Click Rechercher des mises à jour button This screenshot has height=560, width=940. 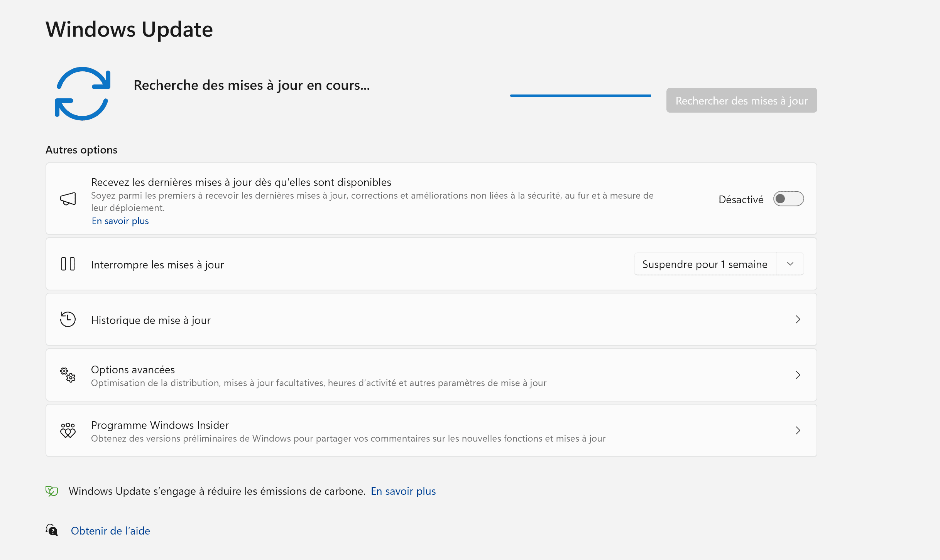point(742,100)
